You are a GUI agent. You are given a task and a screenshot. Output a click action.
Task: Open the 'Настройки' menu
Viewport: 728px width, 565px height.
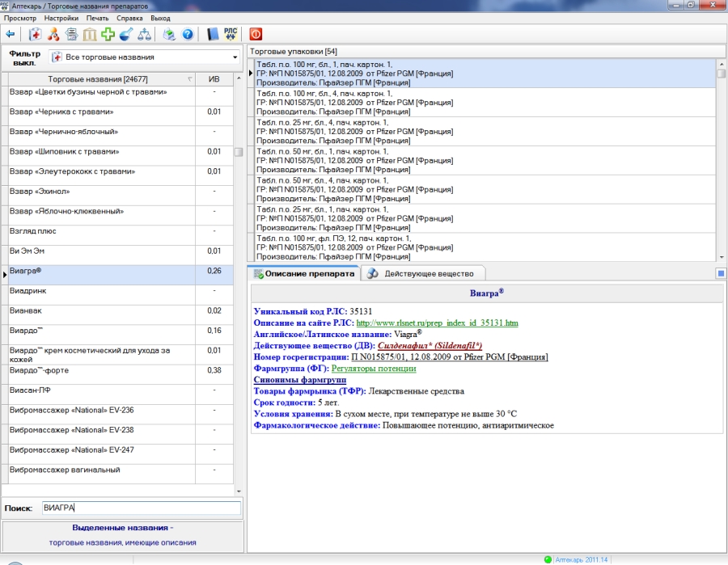[x=61, y=17]
